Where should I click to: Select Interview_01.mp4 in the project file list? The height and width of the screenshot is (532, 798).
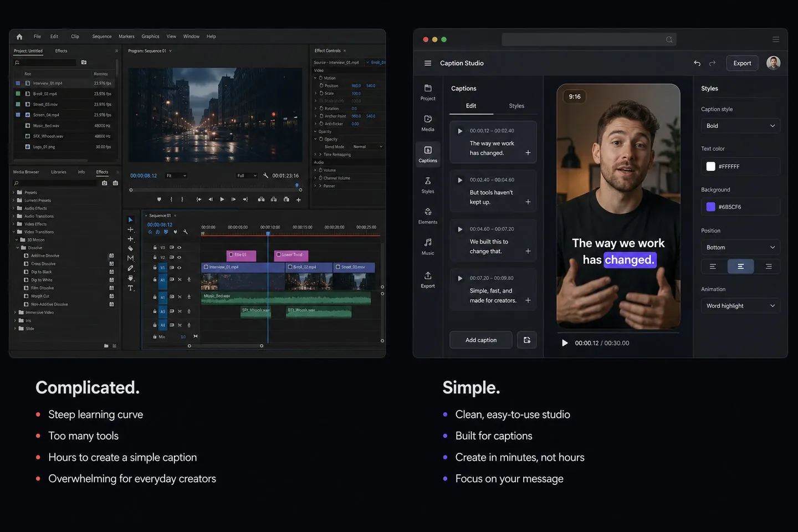click(x=64, y=83)
